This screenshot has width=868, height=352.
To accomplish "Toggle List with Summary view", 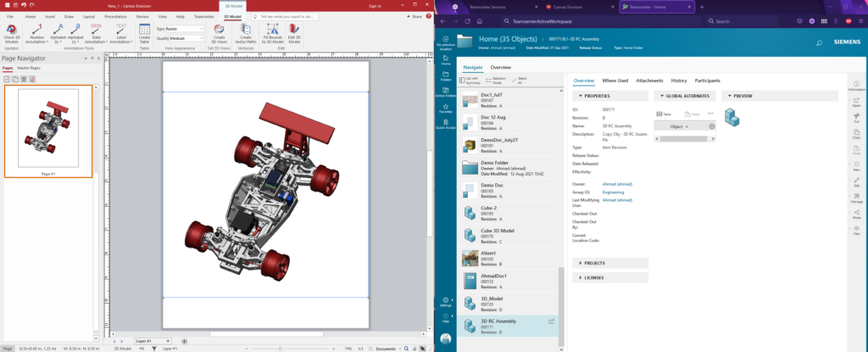I will pos(469,79).
